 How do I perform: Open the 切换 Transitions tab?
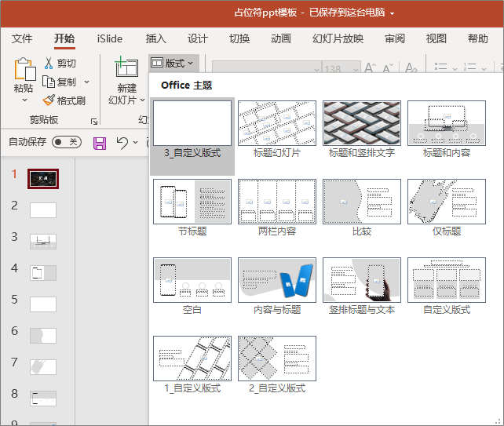239,38
